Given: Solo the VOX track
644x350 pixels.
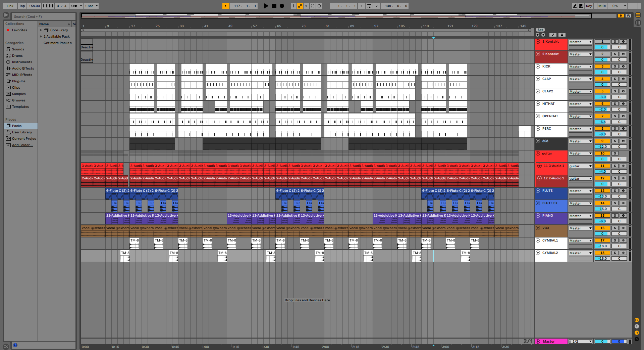Looking at the screenshot, I should coord(615,228).
